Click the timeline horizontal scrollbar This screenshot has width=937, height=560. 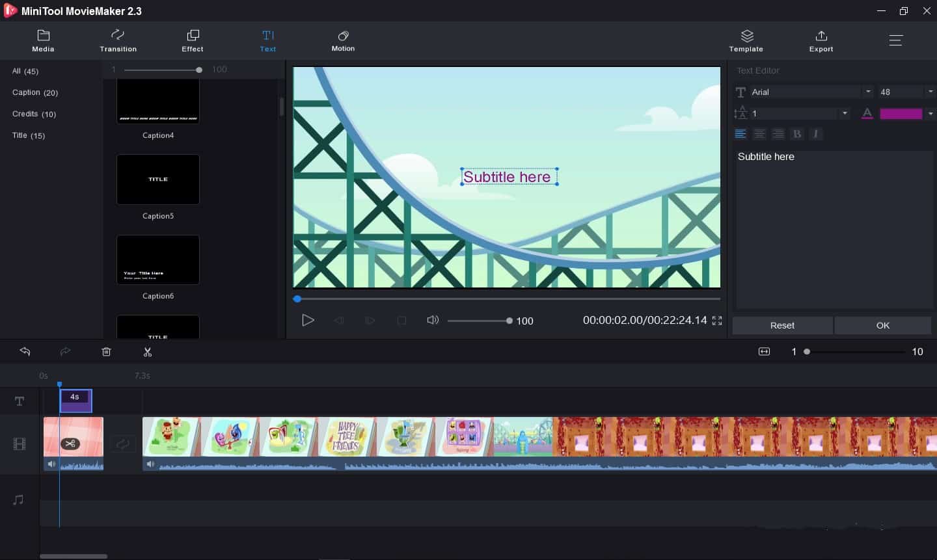pos(74,556)
